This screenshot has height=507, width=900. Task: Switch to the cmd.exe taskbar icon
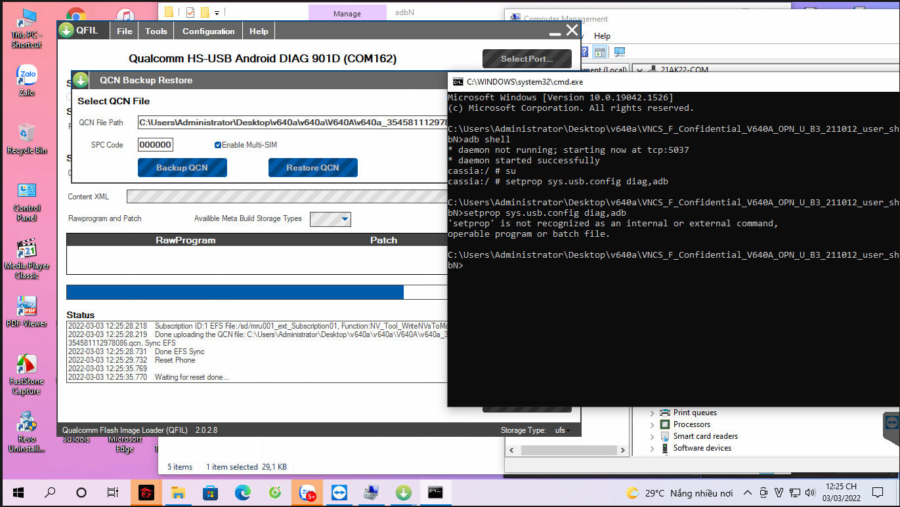point(435,492)
